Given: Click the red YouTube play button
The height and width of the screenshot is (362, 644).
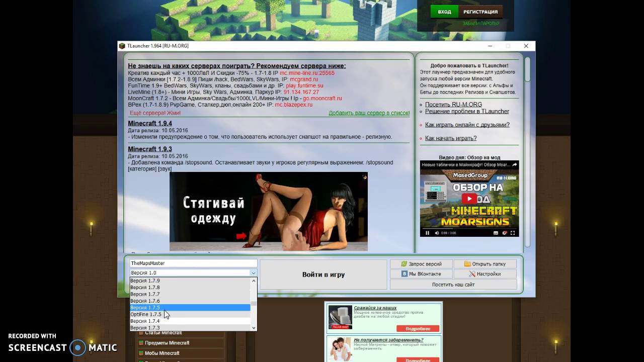Looking at the screenshot, I should click(x=469, y=199).
